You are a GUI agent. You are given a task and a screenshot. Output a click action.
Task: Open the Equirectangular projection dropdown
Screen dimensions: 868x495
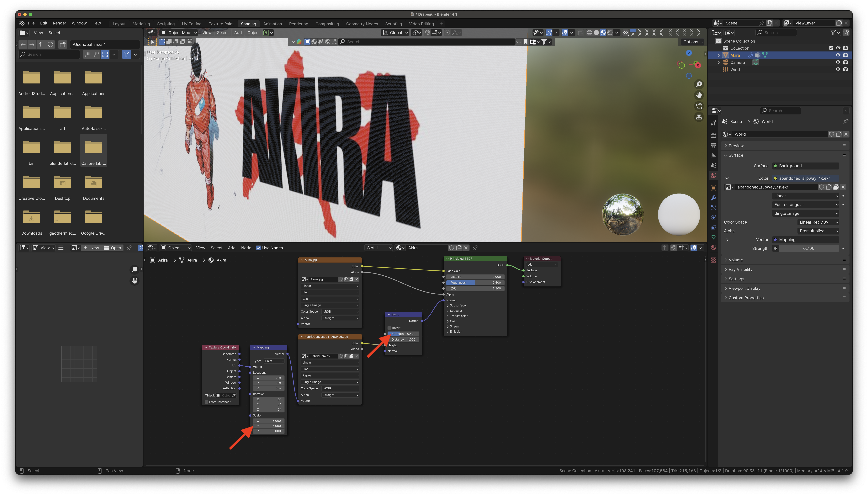(805, 205)
